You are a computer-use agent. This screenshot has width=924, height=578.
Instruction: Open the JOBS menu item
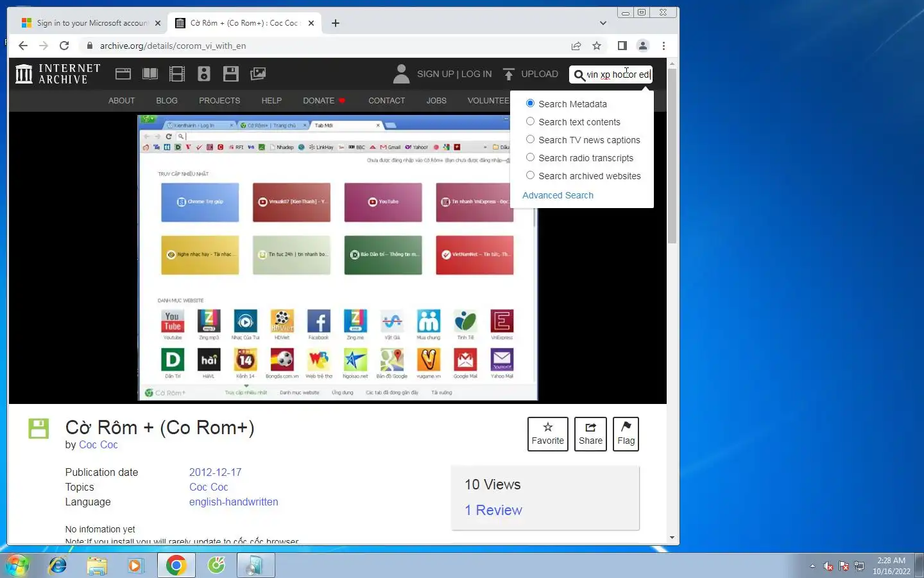(436, 101)
